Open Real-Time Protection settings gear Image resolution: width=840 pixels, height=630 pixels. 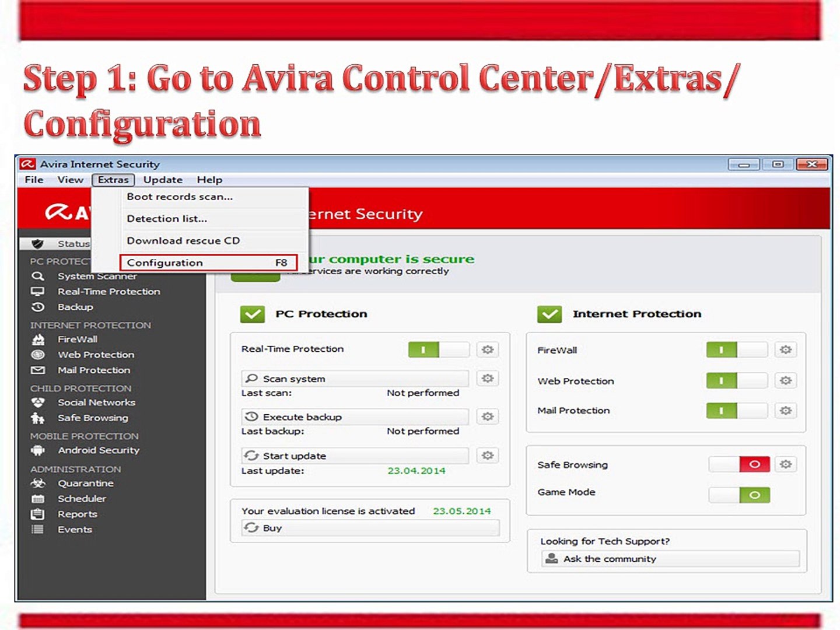(x=488, y=349)
